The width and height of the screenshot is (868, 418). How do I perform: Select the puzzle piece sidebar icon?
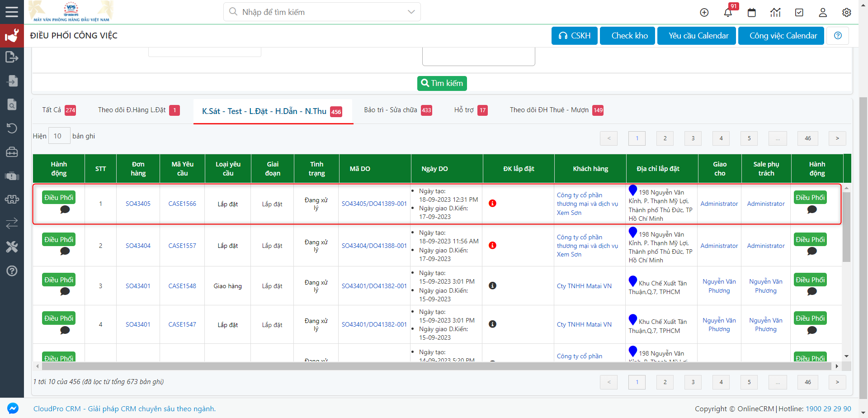[x=12, y=199]
